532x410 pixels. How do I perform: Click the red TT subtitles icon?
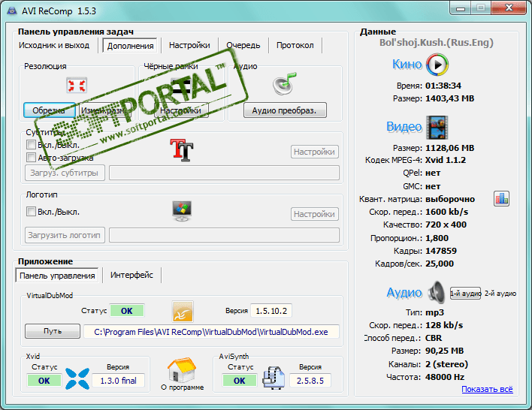click(x=182, y=149)
